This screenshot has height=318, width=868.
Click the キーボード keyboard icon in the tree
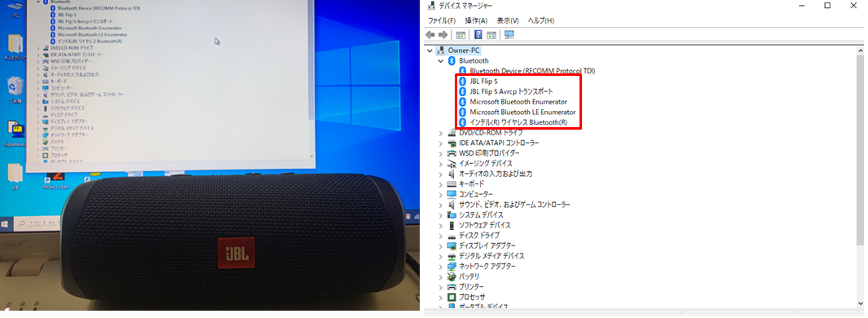pos(452,184)
